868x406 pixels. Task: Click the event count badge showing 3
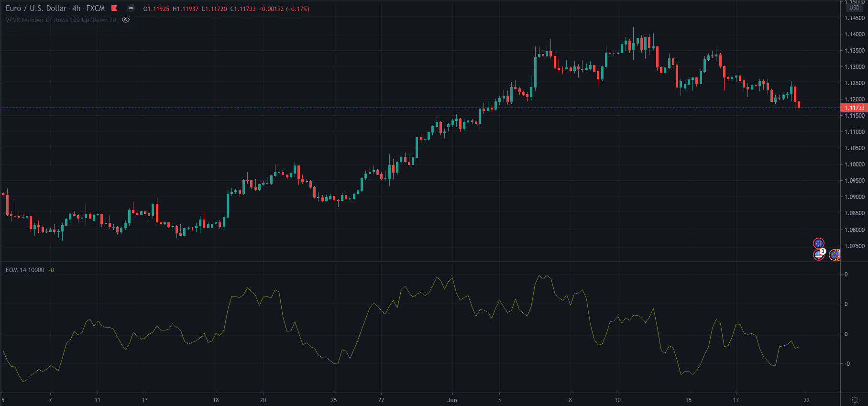[823, 251]
